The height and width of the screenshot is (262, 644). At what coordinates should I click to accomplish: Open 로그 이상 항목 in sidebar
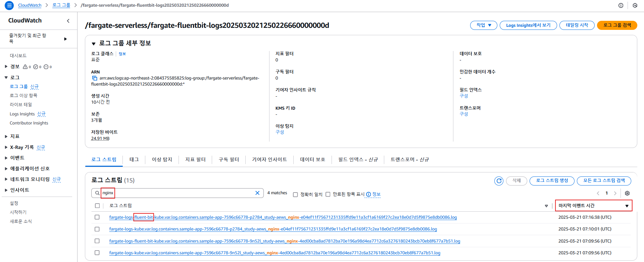tap(23, 96)
